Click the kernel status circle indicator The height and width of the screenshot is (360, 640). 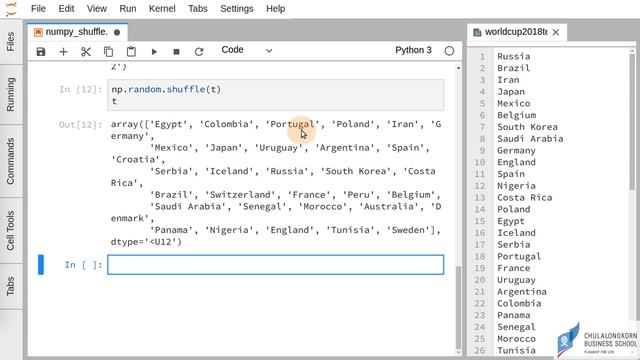449,51
